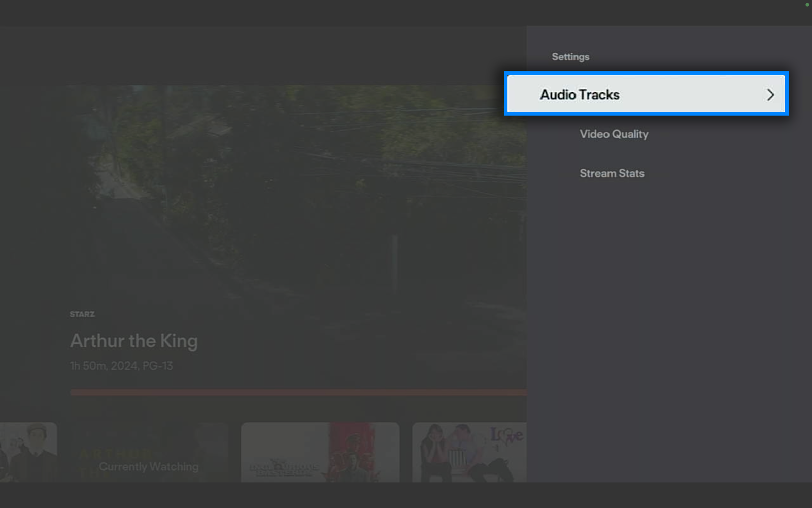Click the Settings panel heading
Viewport: 812px width, 508px height.
(x=570, y=57)
